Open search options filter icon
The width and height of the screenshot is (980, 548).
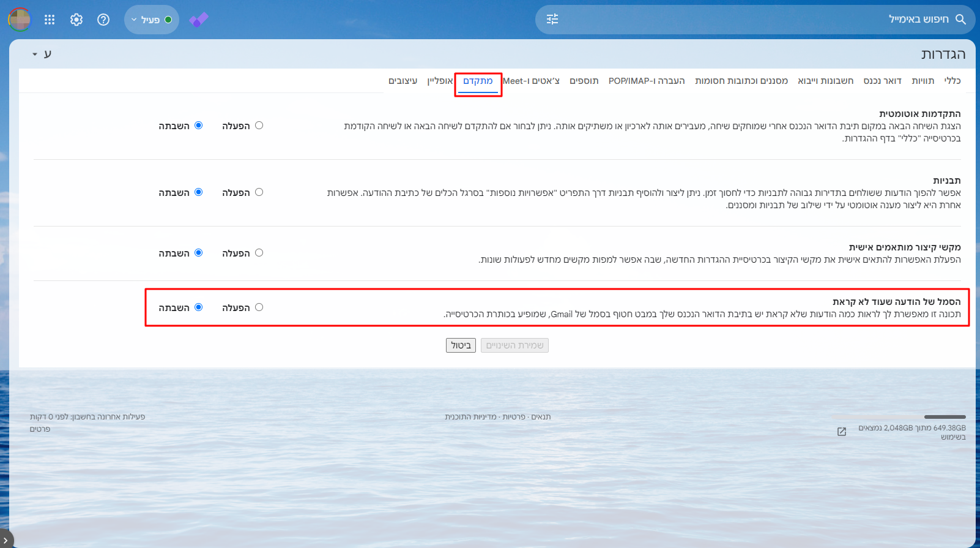552,20
